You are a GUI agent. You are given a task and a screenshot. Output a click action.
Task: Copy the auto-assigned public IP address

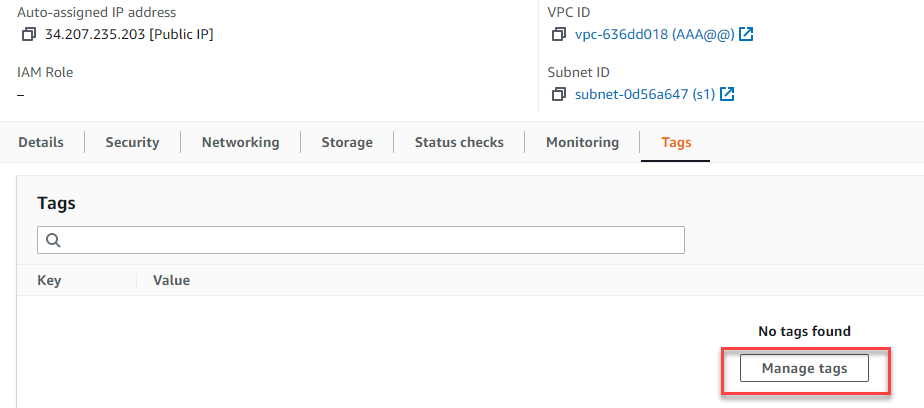[29, 35]
